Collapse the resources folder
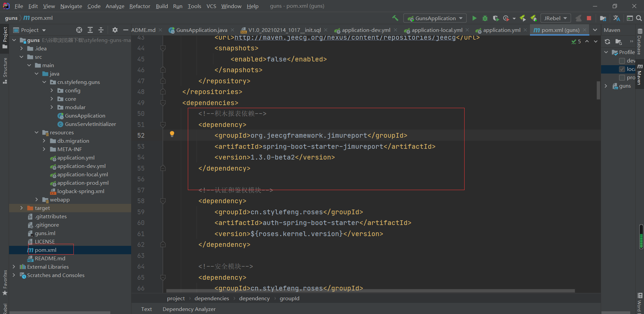Image resolution: width=644 pixels, height=314 pixels. (37, 132)
